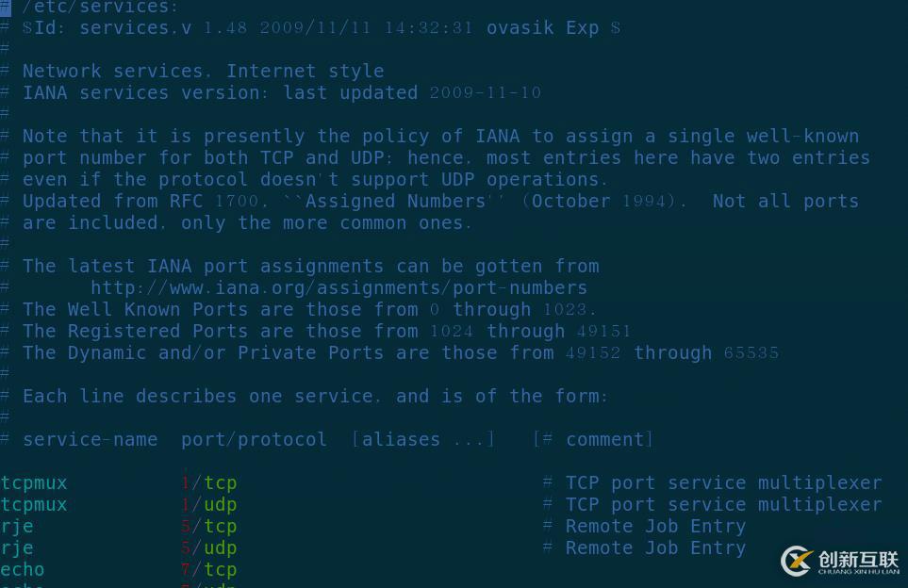Place cursor on port number 65535

click(x=751, y=353)
